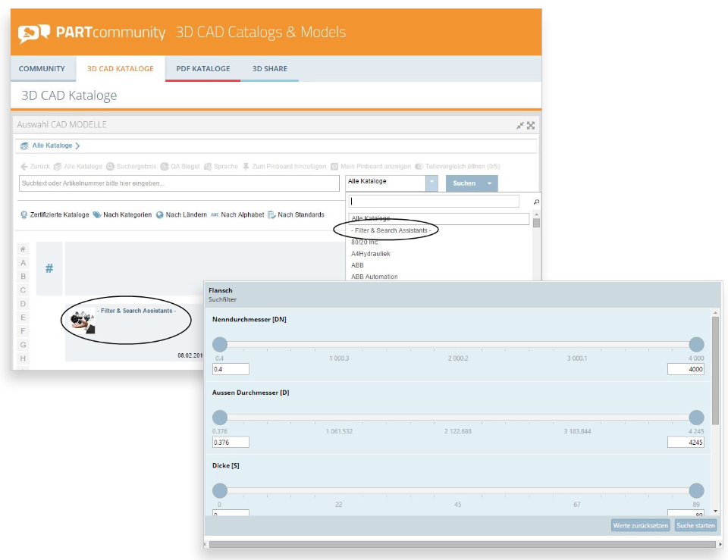Toggle Teilevergleich öffnen

point(457,166)
